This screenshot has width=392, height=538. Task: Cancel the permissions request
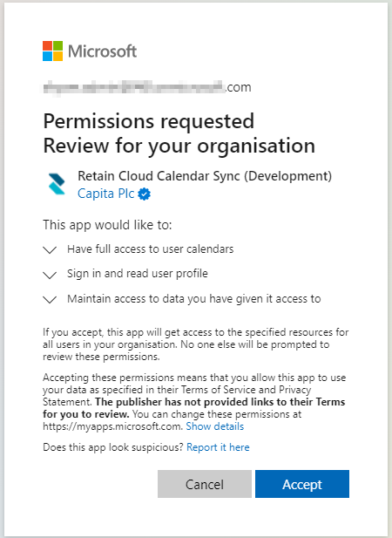point(205,484)
